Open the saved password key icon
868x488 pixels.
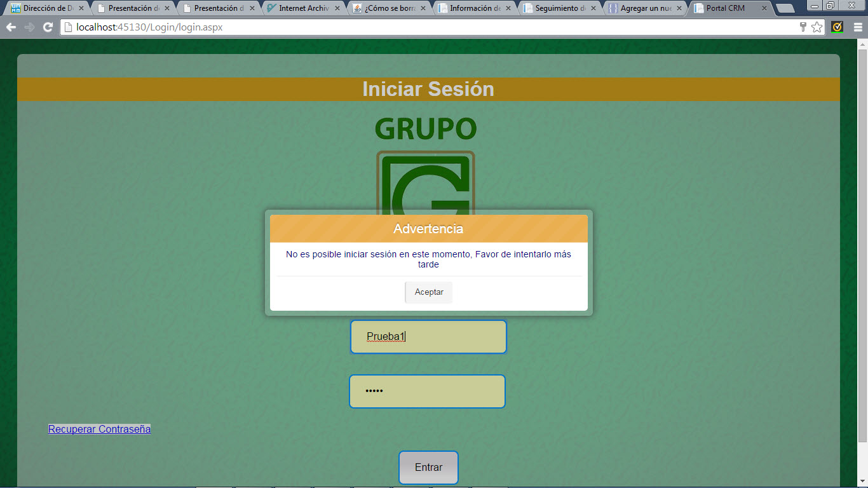point(803,27)
